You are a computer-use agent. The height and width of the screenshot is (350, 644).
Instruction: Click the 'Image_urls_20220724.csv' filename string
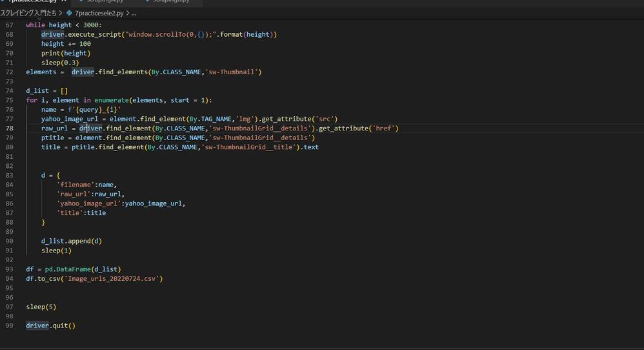coord(112,279)
